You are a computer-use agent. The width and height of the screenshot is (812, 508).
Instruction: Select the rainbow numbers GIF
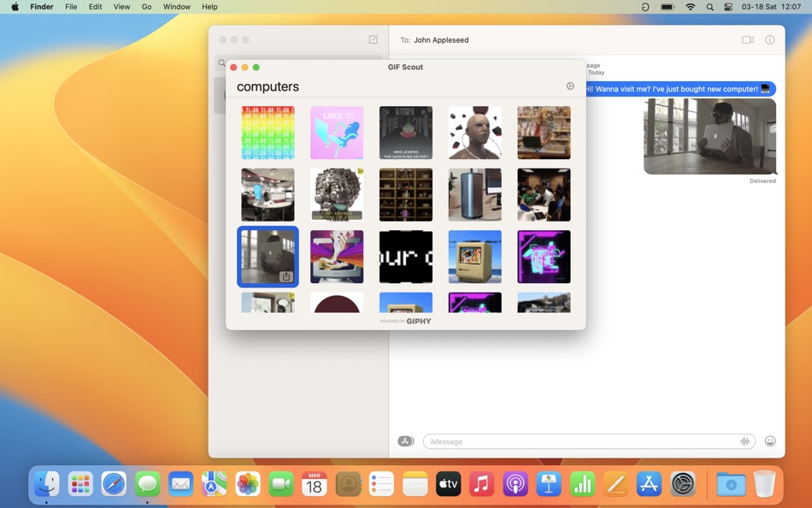pos(268,133)
